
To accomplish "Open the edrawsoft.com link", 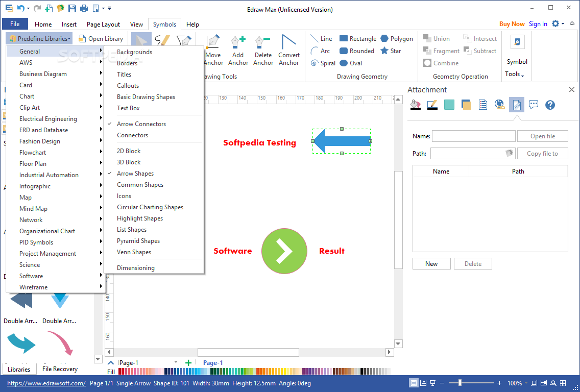I will (x=46, y=383).
